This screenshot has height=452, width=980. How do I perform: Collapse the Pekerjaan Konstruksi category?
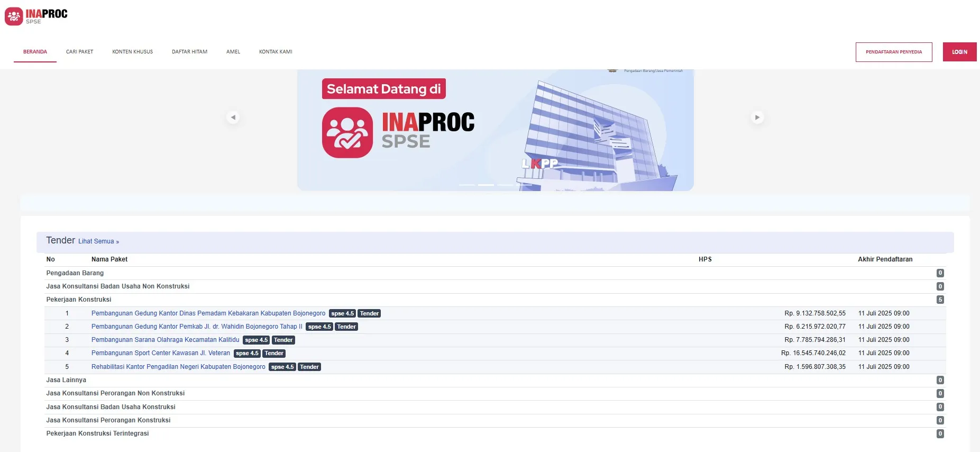point(79,300)
